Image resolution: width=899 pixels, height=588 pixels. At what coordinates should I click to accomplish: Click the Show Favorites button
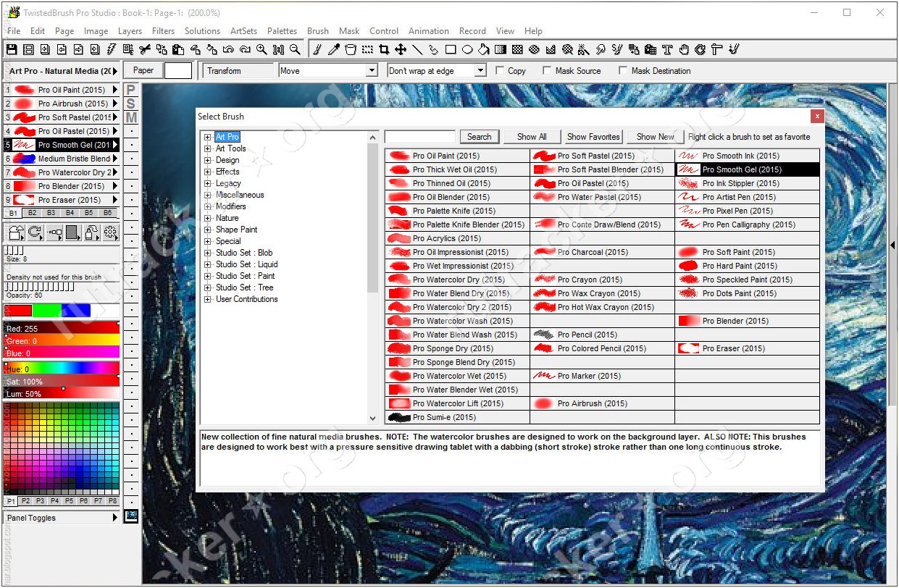[593, 137]
